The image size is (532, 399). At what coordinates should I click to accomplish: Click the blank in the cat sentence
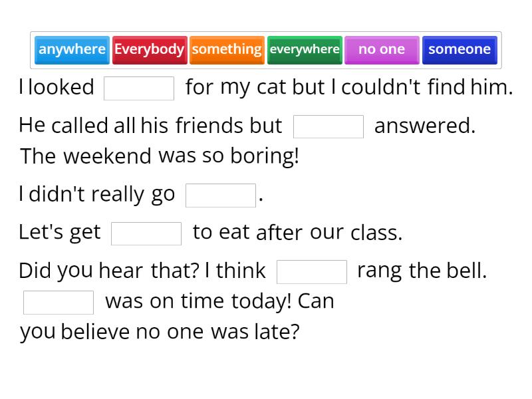pos(140,87)
